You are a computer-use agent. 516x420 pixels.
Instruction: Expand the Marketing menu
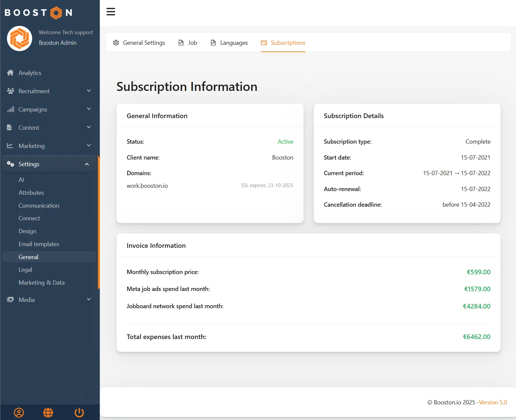coord(49,146)
